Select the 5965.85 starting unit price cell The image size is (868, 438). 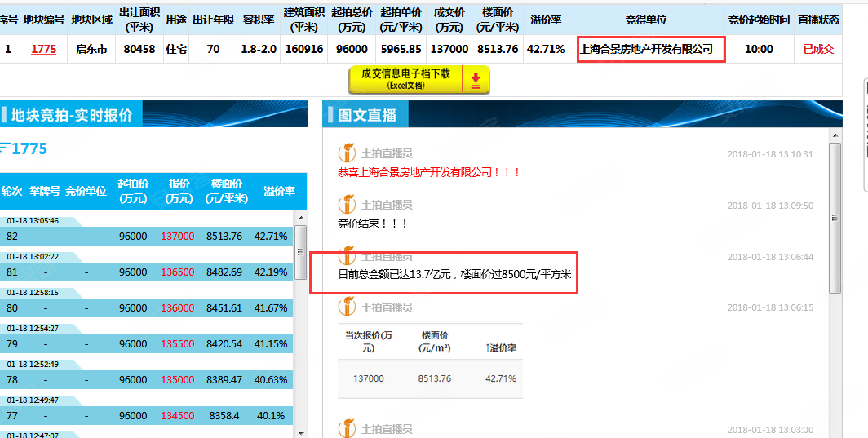pyautogui.click(x=401, y=49)
